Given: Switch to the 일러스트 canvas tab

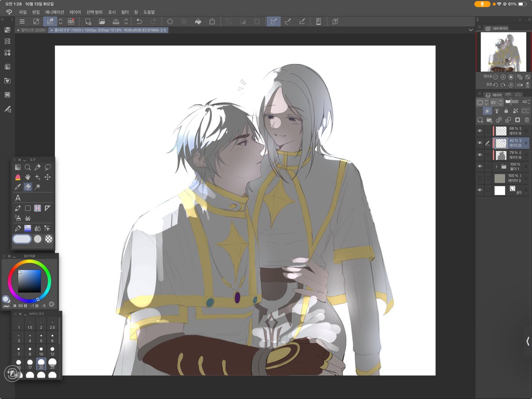Looking at the screenshot, I should [31, 30].
